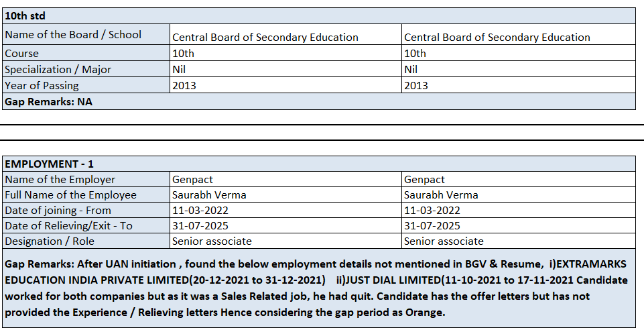The height and width of the screenshot is (334, 644).
Task: Select the "Designation / Role" label cell
Action: coord(50,241)
